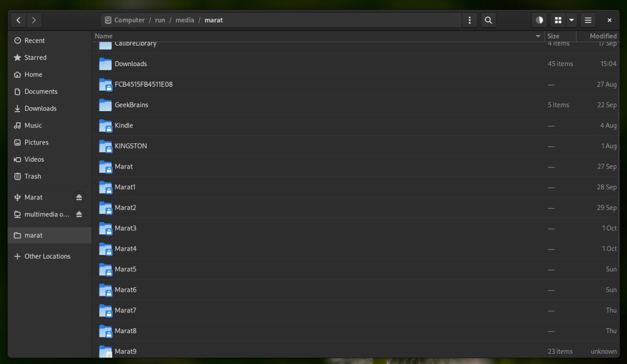Select the locked Marat7 folder icon
The height and width of the screenshot is (364, 627).
click(x=105, y=311)
